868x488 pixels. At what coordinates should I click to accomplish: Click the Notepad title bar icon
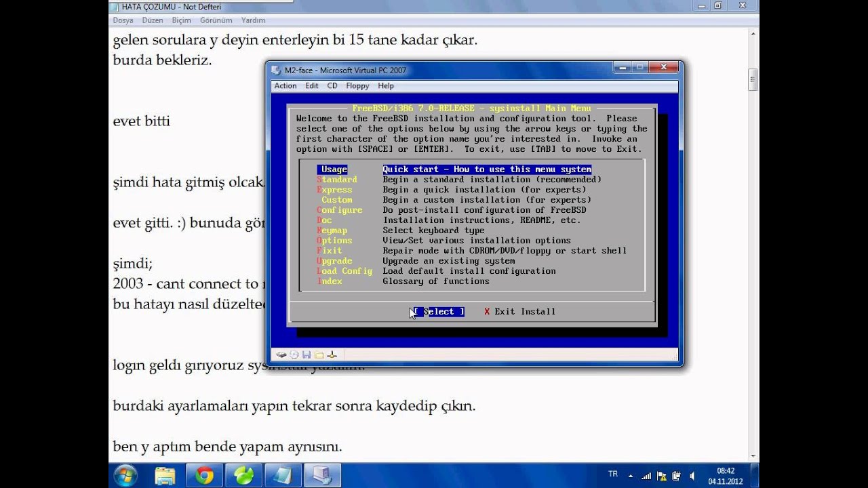point(115,7)
